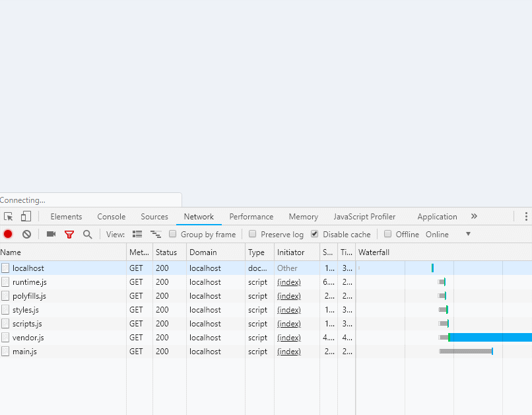The width and height of the screenshot is (532, 415).
Task: Disable the Disable cache checkbox
Action: point(314,234)
